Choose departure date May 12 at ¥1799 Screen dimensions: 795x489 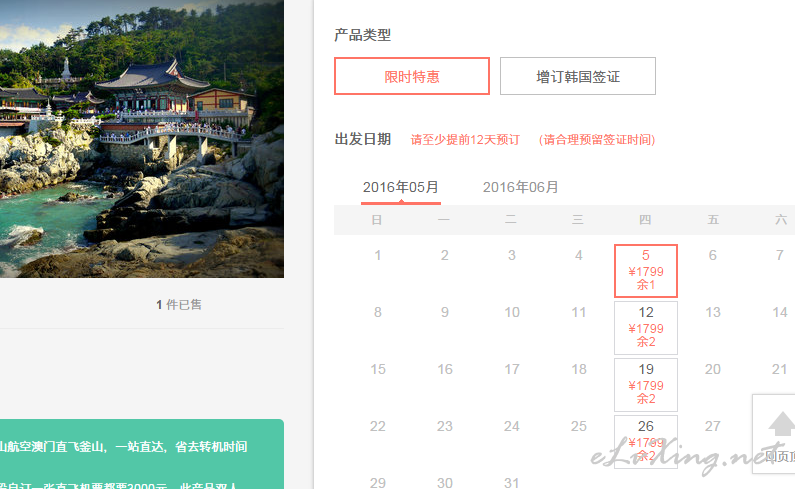[645, 328]
